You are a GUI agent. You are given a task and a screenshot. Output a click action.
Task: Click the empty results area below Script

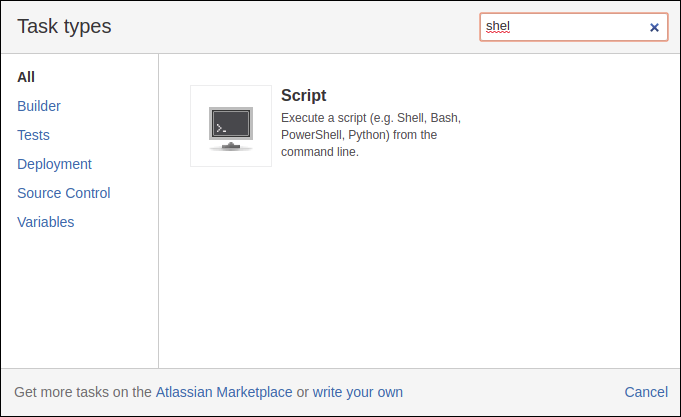[x=420, y=270]
